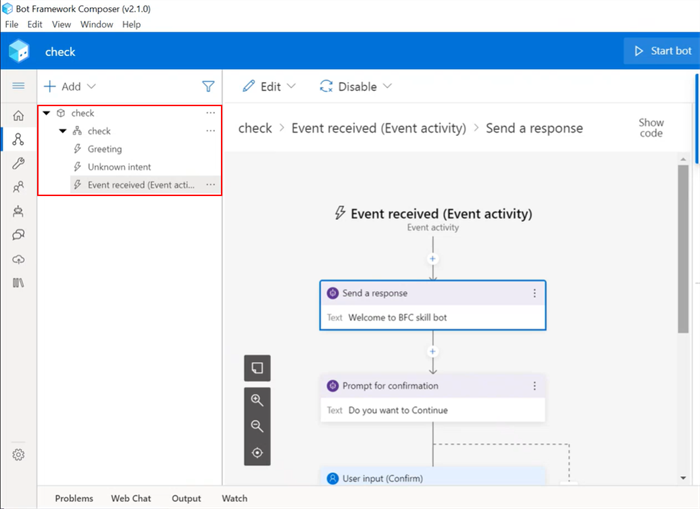Open the Edit dropdown in toolbar
700x509 pixels.
click(270, 87)
